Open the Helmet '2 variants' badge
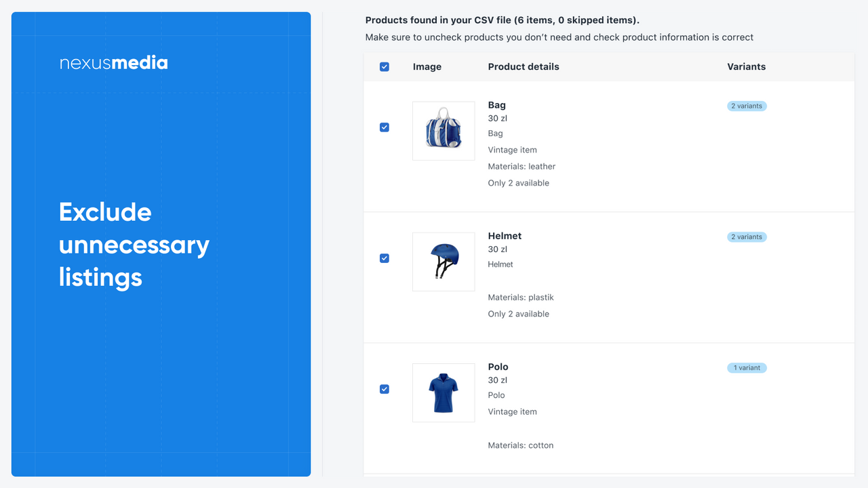Viewport: 868px width, 488px height. point(747,237)
